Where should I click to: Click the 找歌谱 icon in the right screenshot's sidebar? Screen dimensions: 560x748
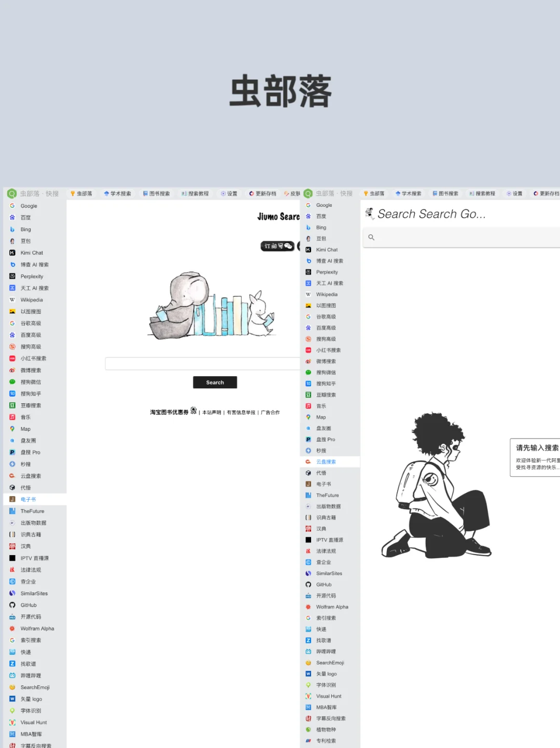(x=308, y=640)
